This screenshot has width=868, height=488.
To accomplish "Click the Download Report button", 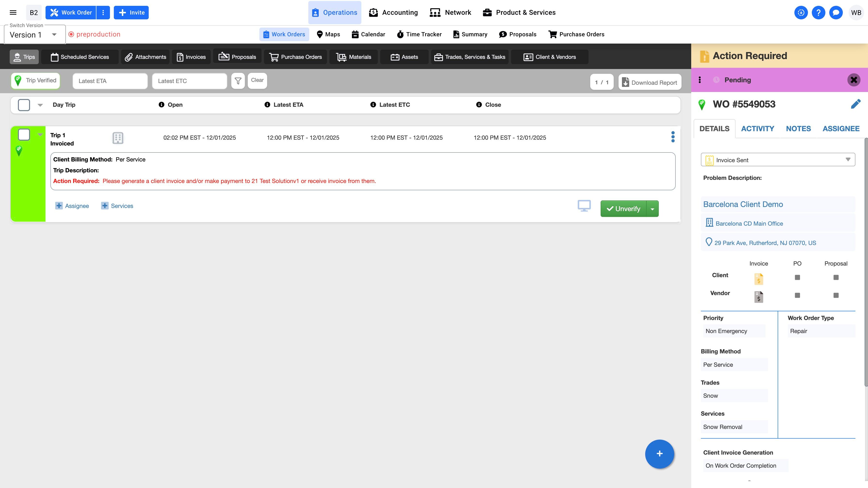I will [x=650, y=83].
